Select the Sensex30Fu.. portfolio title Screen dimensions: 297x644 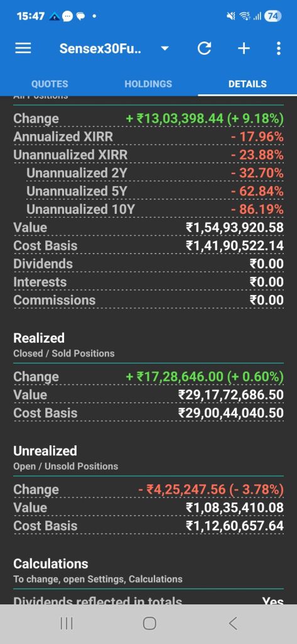tap(100, 48)
